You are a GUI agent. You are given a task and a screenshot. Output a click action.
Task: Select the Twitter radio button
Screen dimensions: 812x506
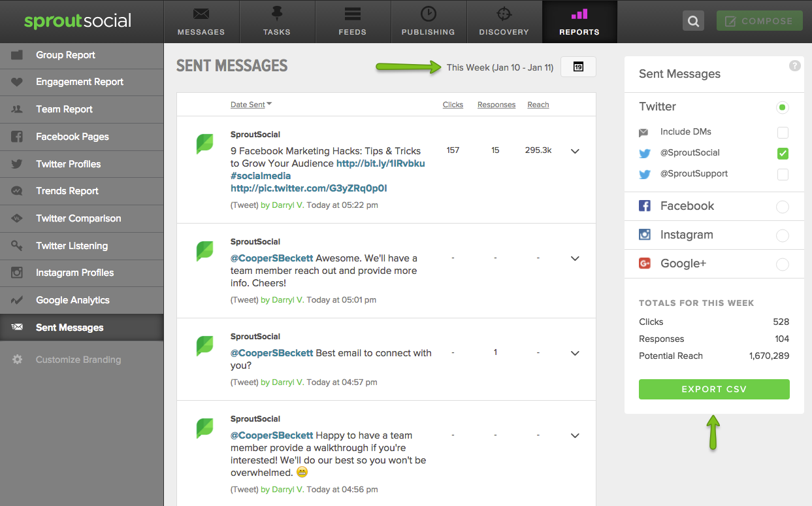click(x=783, y=107)
